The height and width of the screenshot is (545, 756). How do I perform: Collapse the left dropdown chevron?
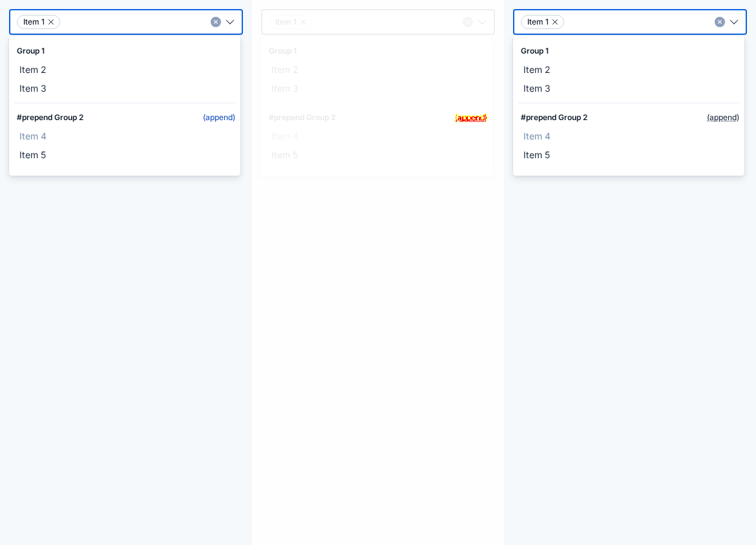tap(230, 22)
